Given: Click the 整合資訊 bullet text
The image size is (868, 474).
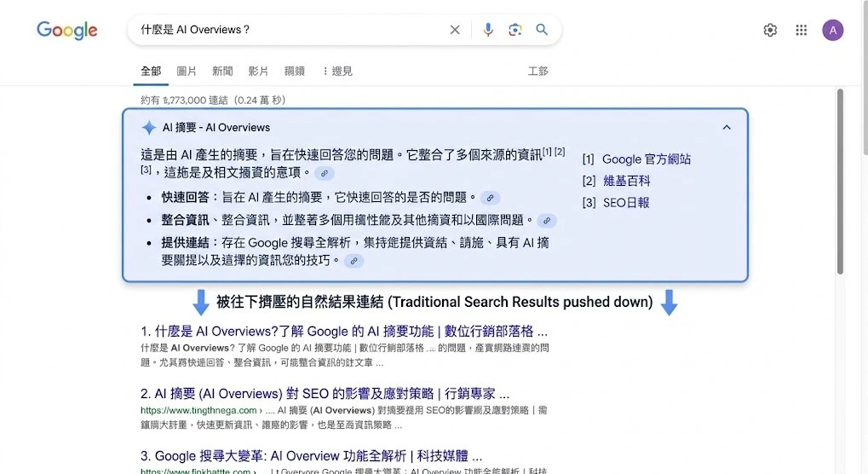Looking at the screenshot, I should tap(347, 220).
